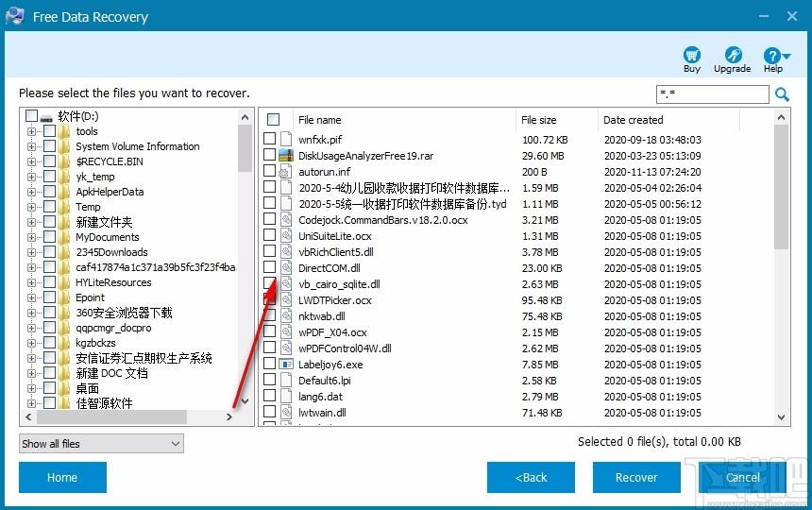The height and width of the screenshot is (510, 812).
Task: Click the Epoint folder icon
Action: 64,297
